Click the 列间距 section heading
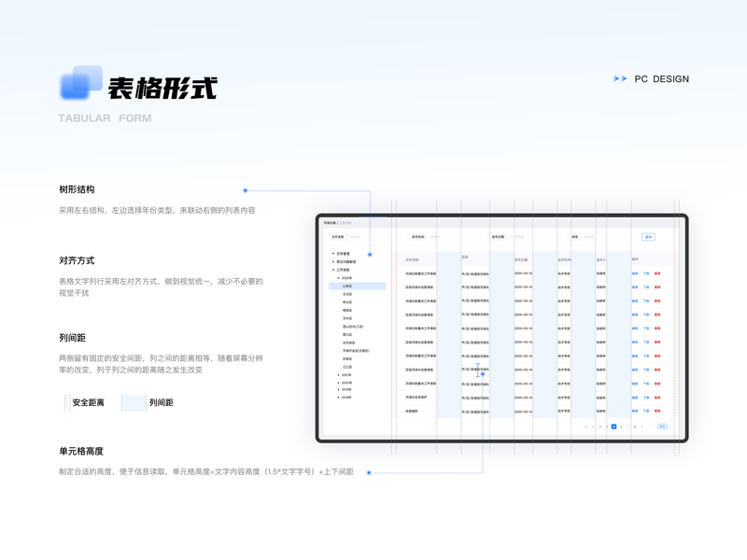Image resolution: width=747 pixels, height=560 pixels. pos(73,338)
